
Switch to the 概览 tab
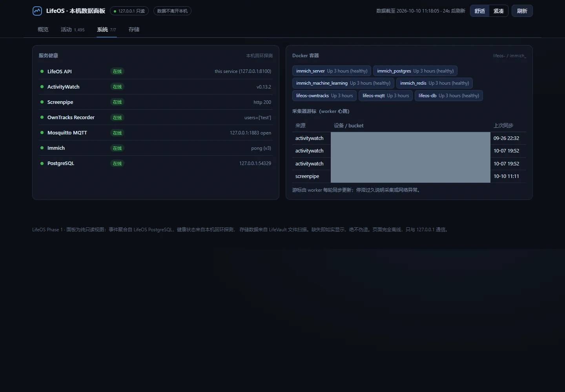pyautogui.click(x=43, y=29)
